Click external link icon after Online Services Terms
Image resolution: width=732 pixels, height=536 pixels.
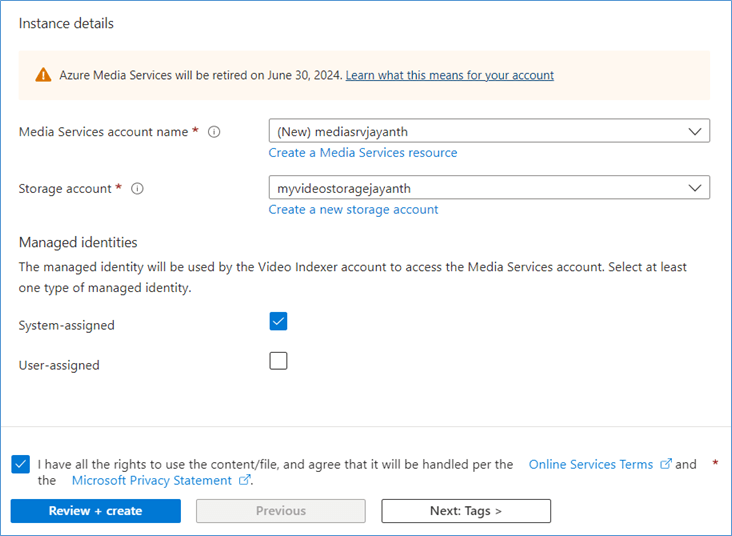click(666, 464)
